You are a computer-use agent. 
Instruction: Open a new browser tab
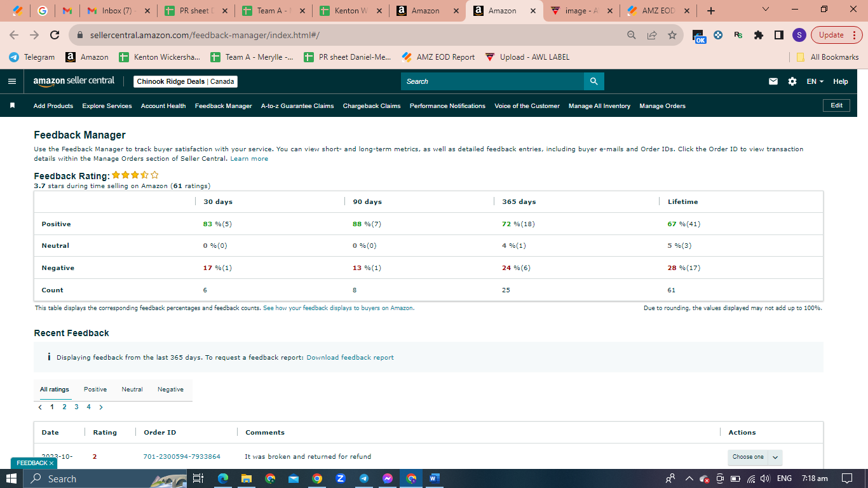click(x=711, y=11)
